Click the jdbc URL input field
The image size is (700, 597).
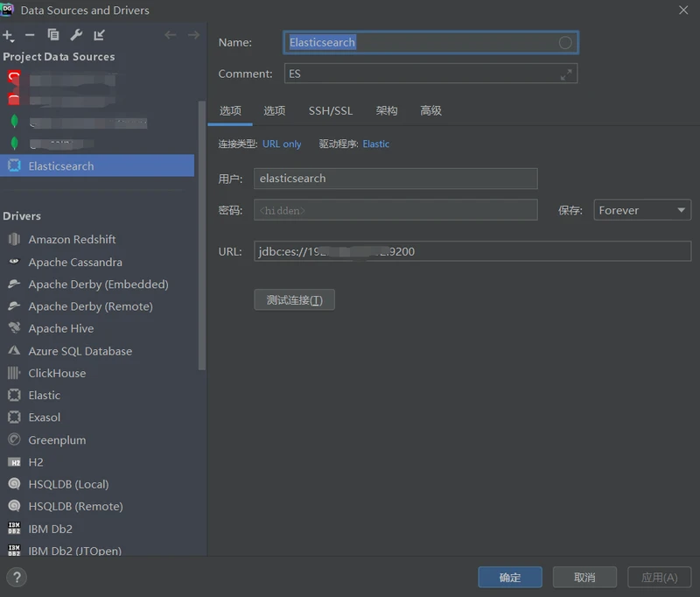[x=472, y=251]
